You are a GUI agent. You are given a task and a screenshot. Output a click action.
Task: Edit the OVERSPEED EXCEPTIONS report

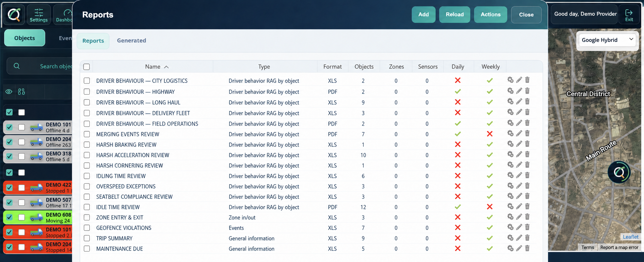519,186
